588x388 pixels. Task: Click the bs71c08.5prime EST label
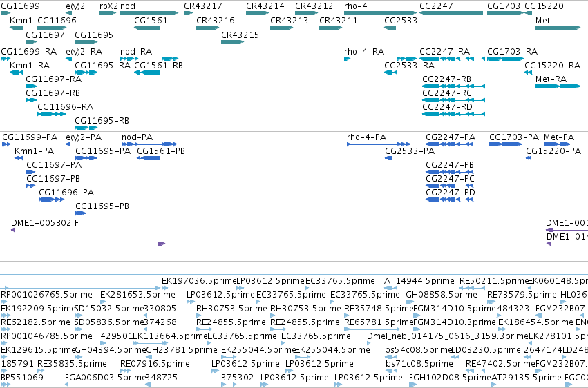click(419, 364)
